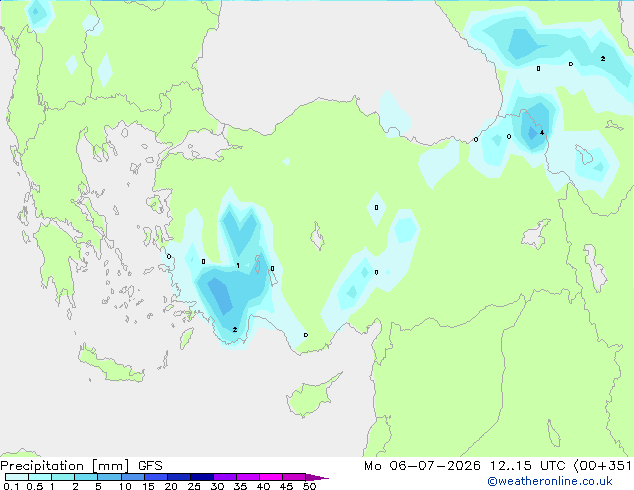Click the '35' legend scale label
Viewport: 634px width, 490px height.
240,486
